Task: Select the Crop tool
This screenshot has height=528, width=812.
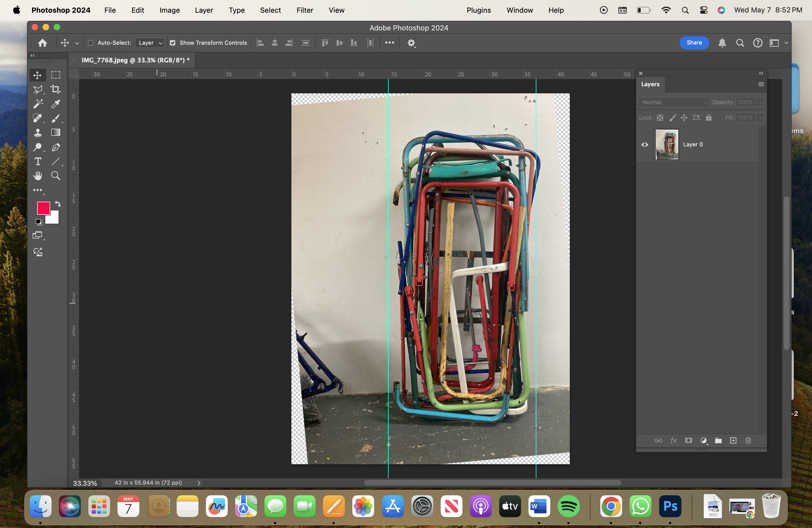Action: [x=55, y=89]
